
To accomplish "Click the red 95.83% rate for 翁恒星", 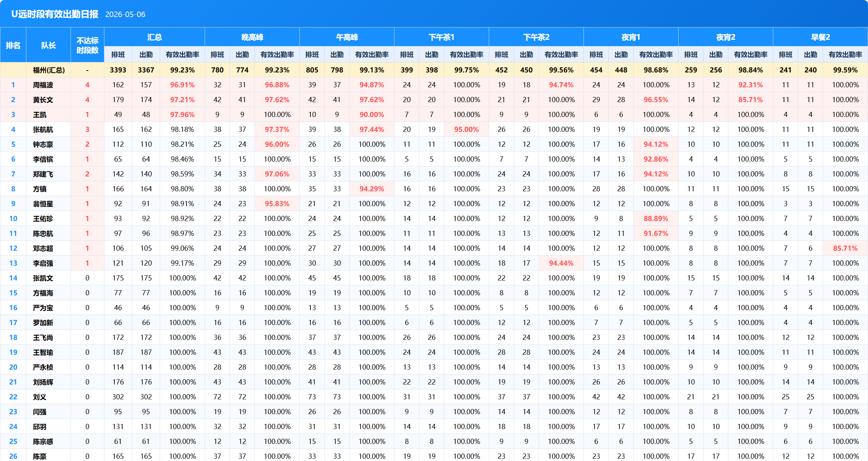I will click(277, 204).
